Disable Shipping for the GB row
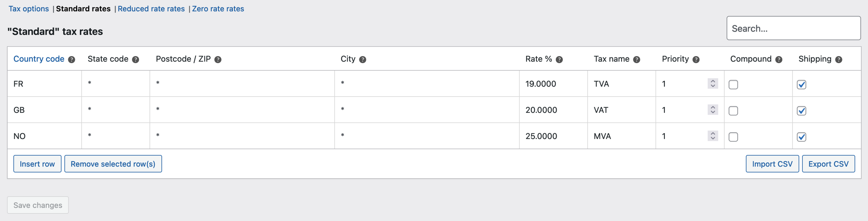This screenshot has width=868, height=221. [x=802, y=110]
